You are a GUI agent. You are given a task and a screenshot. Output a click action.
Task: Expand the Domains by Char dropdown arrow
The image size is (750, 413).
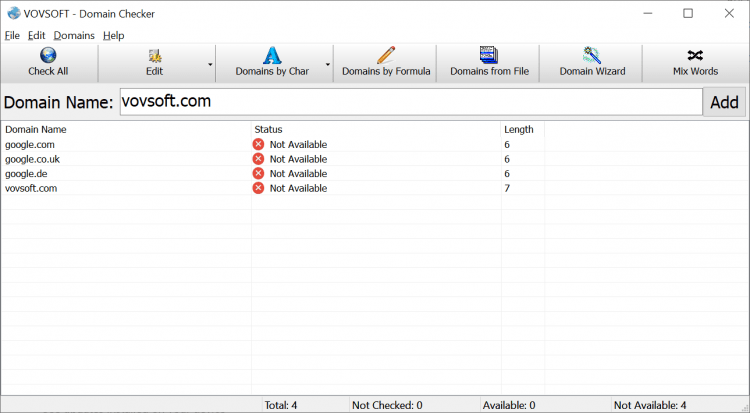327,64
